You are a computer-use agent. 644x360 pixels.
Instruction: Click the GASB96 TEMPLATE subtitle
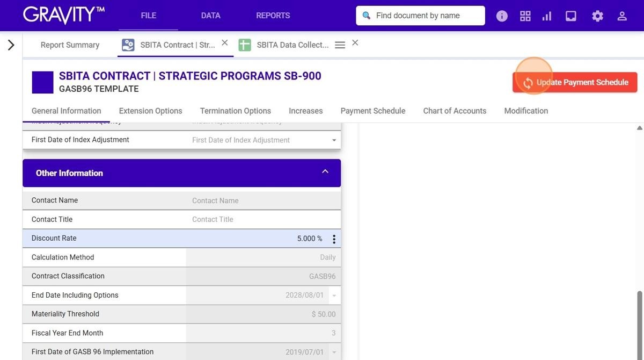pyautogui.click(x=99, y=89)
